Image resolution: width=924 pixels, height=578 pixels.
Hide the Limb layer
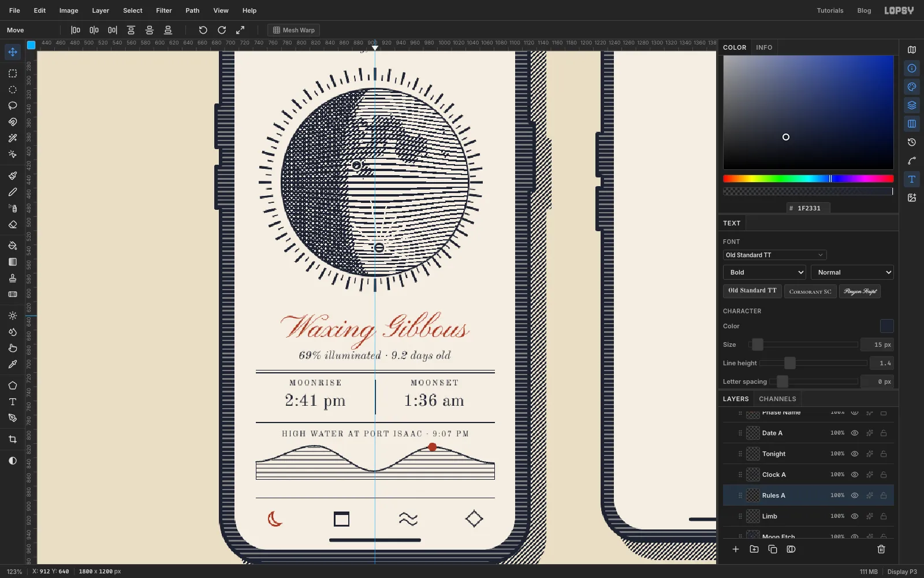pos(855,516)
